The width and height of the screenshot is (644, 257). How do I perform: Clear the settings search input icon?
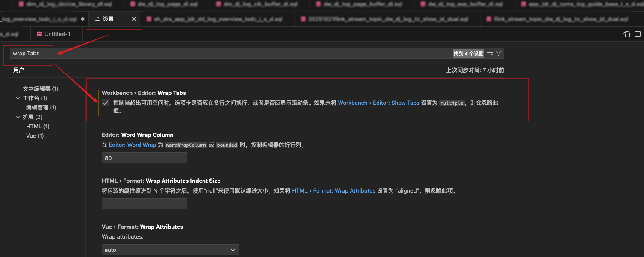pyautogui.click(x=490, y=54)
